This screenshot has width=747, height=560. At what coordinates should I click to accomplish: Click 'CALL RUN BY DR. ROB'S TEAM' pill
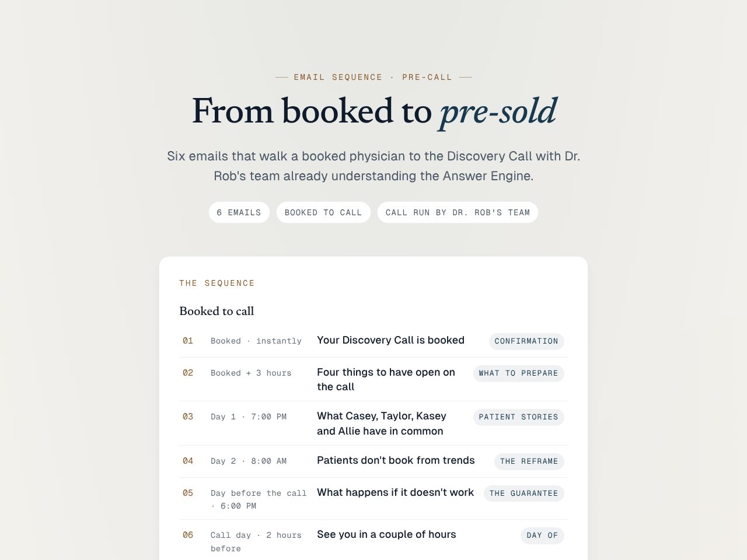pos(458,212)
